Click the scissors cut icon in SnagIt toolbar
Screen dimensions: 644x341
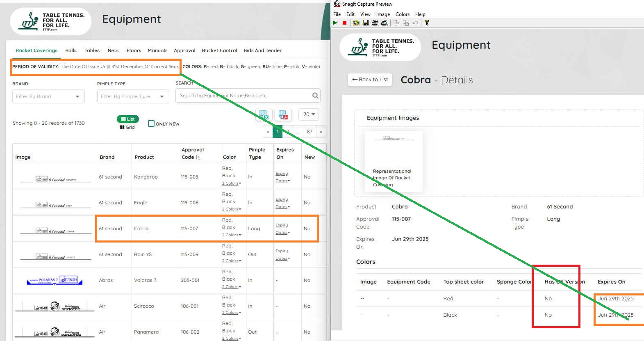[x=396, y=23]
